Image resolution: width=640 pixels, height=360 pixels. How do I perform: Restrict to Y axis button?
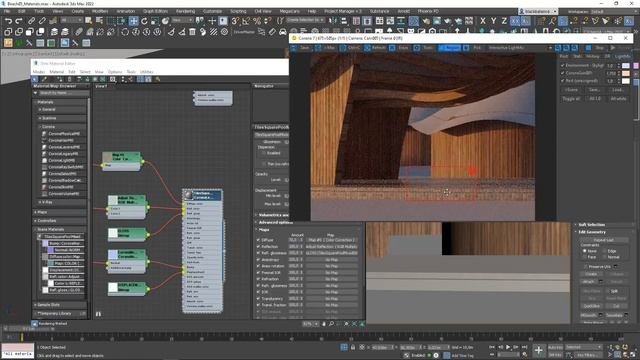(493, 20)
